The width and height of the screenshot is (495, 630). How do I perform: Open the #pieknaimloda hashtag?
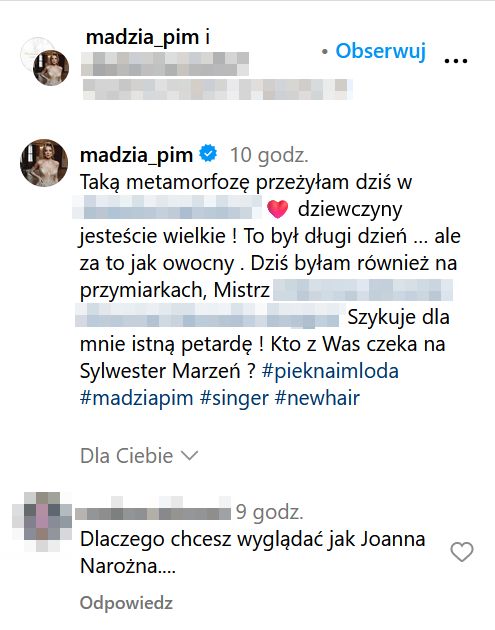pyautogui.click(x=330, y=371)
